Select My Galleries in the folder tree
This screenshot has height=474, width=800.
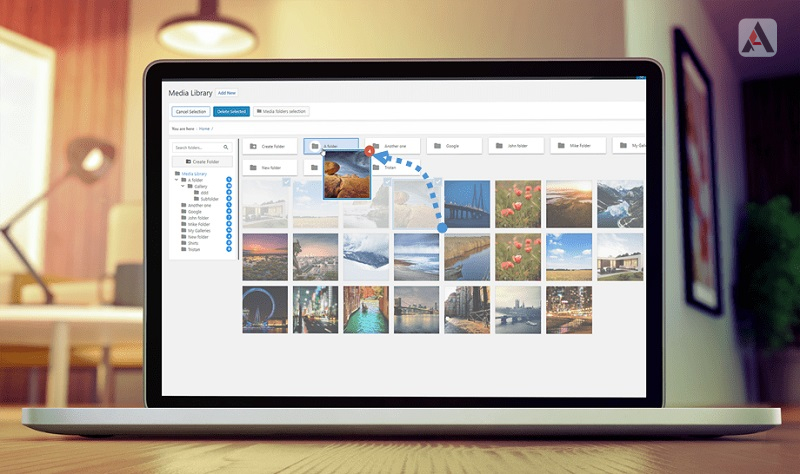[x=200, y=230]
